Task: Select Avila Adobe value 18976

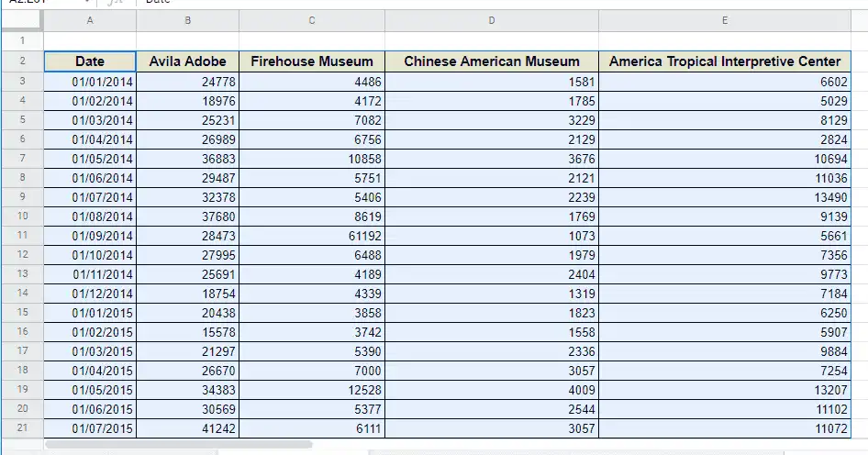Action: click(x=188, y=101)
